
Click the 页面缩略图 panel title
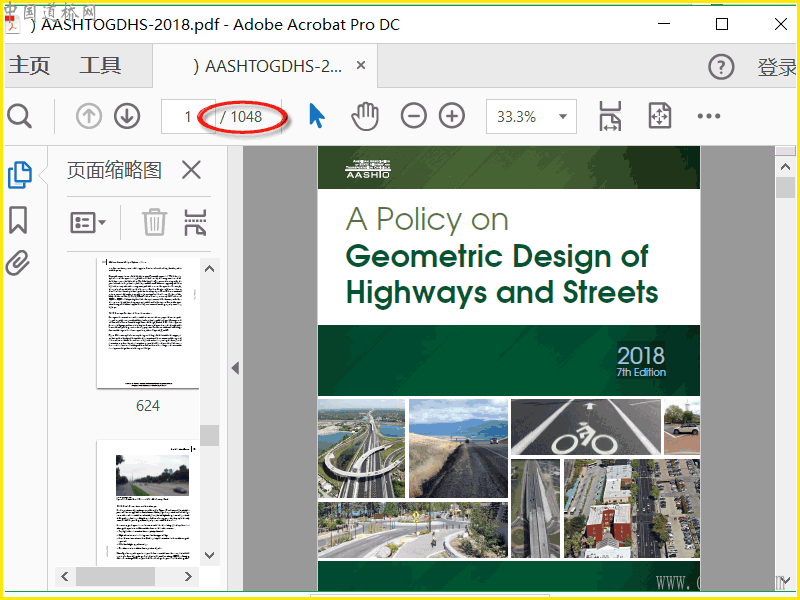tap(114, 170)
